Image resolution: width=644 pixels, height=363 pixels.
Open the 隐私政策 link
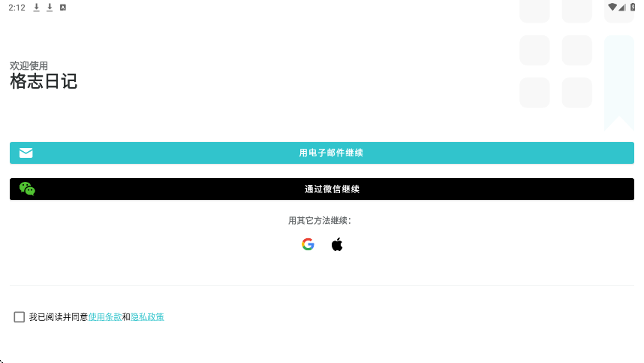point(147,317)
